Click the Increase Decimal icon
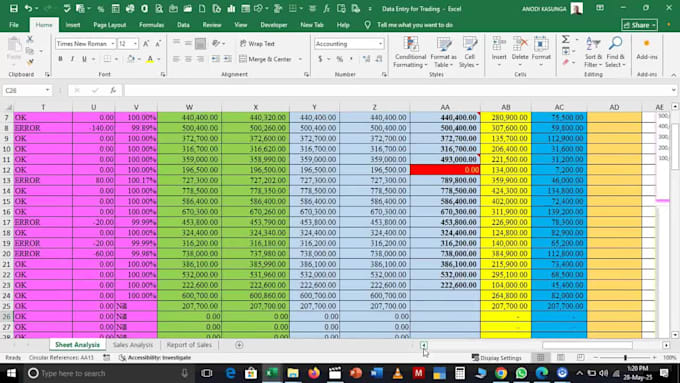 click(367, 59)
